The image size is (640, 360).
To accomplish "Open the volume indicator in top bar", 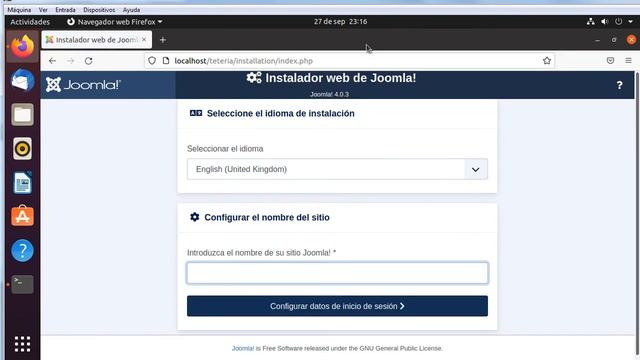I will coord(604,22).
